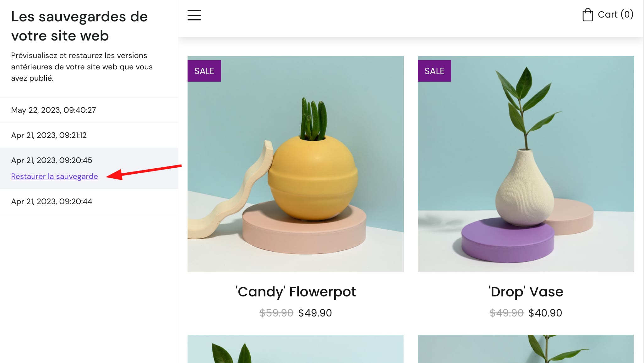The image size is (644, 363).
Task: Click the SALE badge on 'Candy' Flowerpot
Action: click(204, 71)
